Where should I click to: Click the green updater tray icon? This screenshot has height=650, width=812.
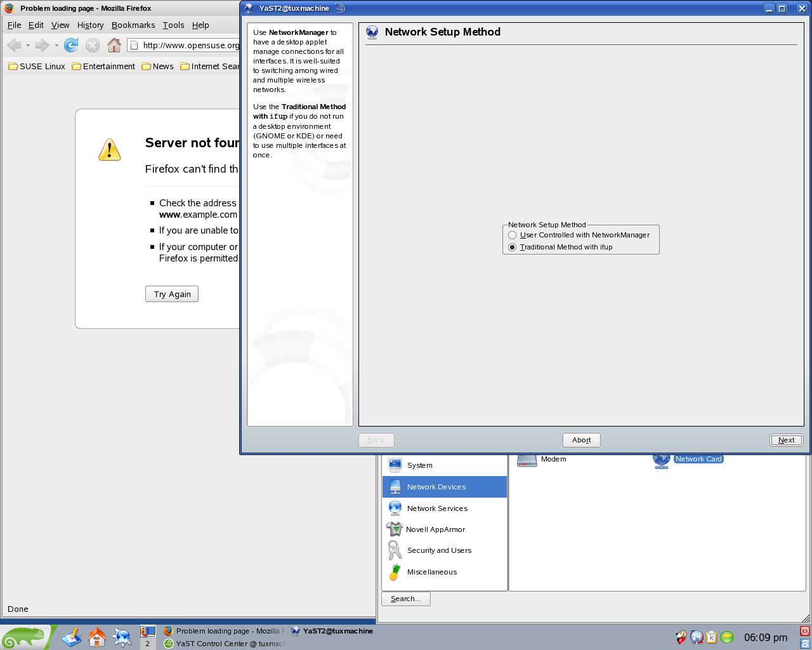727,637
